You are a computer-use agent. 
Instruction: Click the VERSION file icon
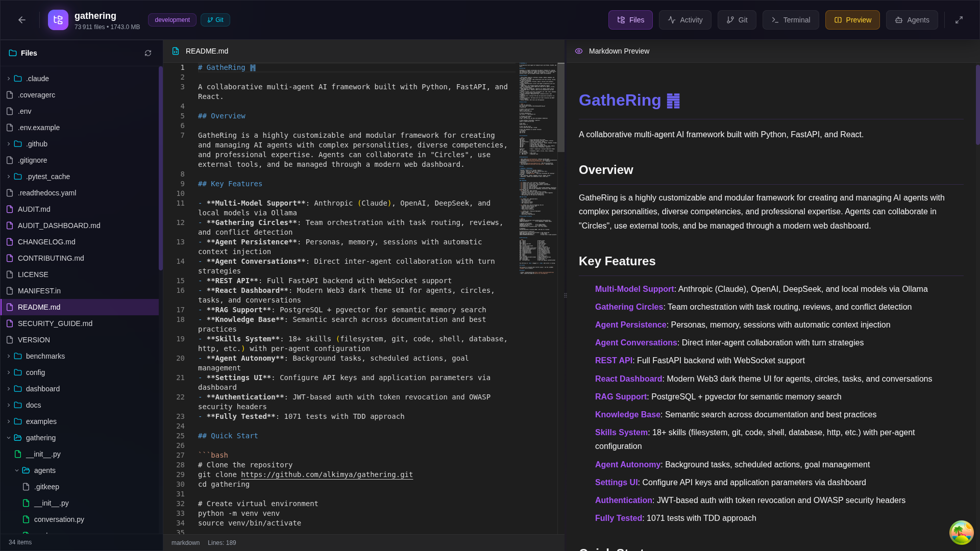[x=10, y=340]
